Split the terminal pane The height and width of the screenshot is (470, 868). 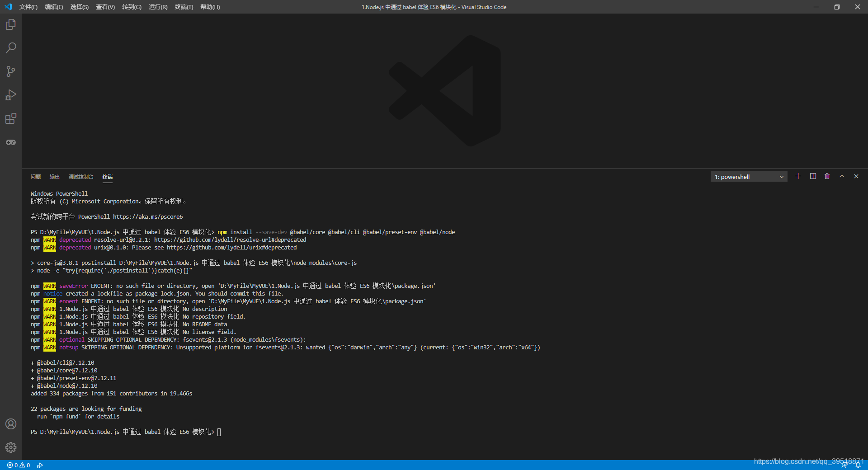[x=813, y=176]
